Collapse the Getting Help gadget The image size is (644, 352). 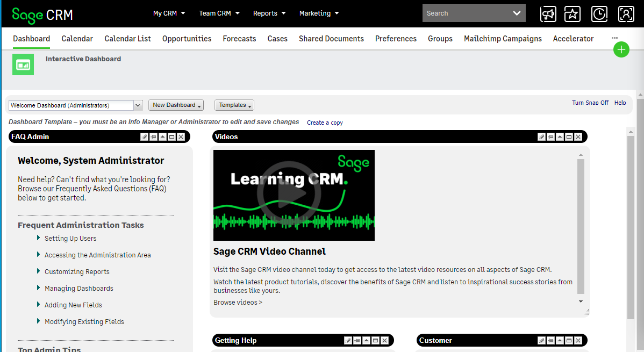pos(367,341)
